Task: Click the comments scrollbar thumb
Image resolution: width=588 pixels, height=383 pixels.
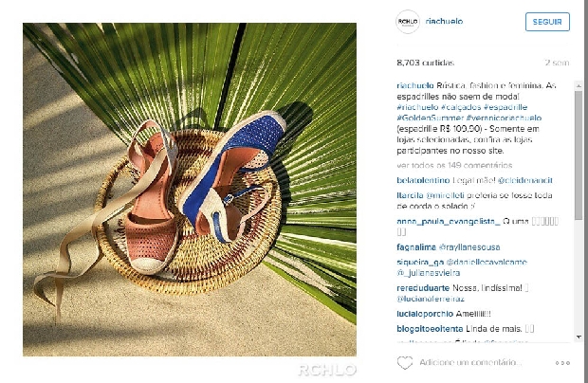Action: pyautogui.click(x=579, y=155)
